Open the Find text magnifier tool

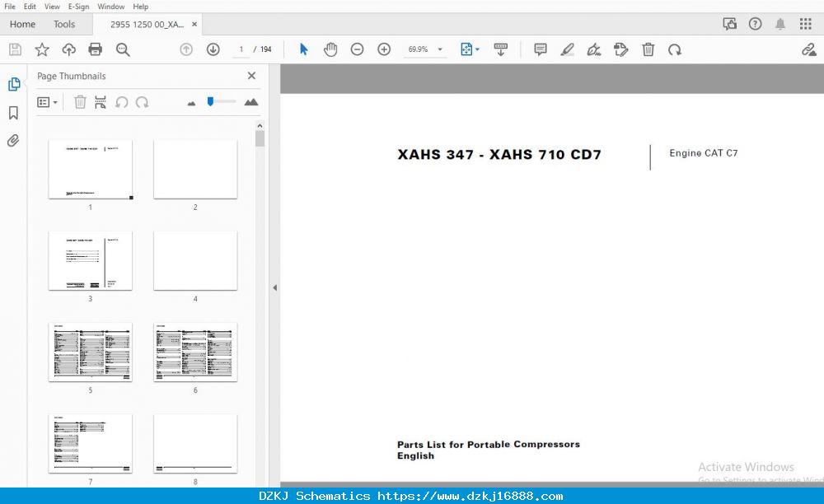[x=123, y=49]
